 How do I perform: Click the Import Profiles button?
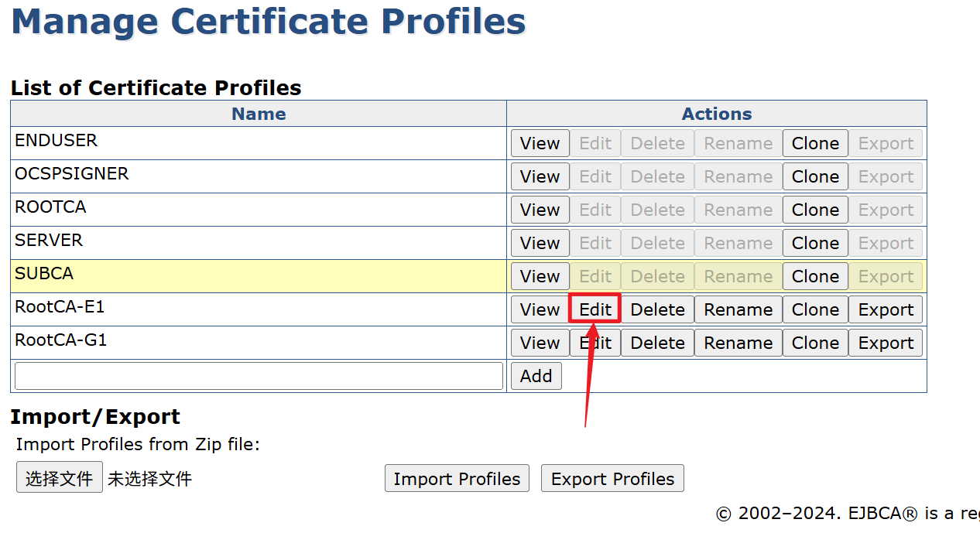pos(457,479)
